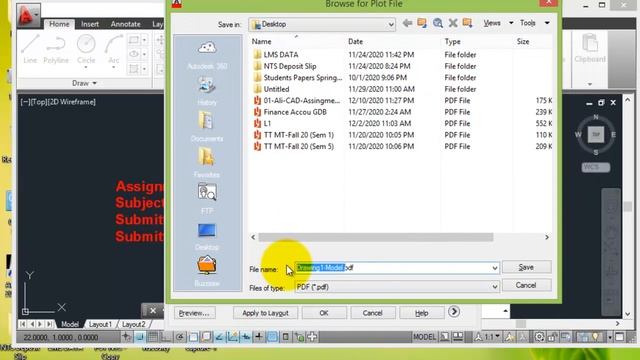This screenshot has width=640, height=360.
Task: Click Save in Browse for Plot File
Action: pos(527,267)
